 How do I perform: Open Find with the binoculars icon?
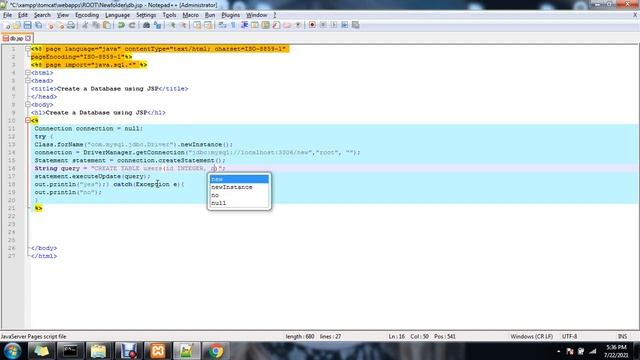pos(146,25)
